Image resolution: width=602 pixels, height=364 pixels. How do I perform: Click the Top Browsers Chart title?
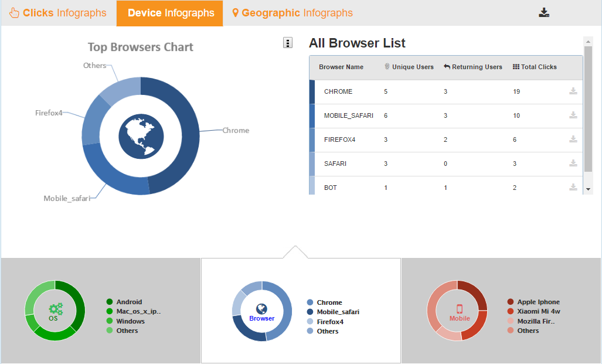click(141, 47)
